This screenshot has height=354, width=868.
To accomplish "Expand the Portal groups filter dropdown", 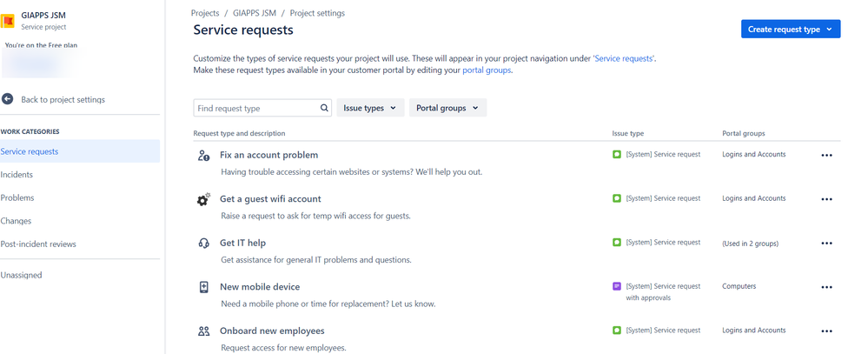I will [447, 108].
